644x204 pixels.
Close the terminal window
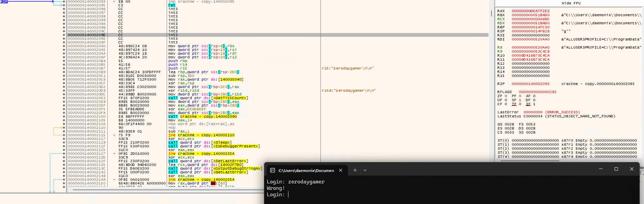point(632,169)
